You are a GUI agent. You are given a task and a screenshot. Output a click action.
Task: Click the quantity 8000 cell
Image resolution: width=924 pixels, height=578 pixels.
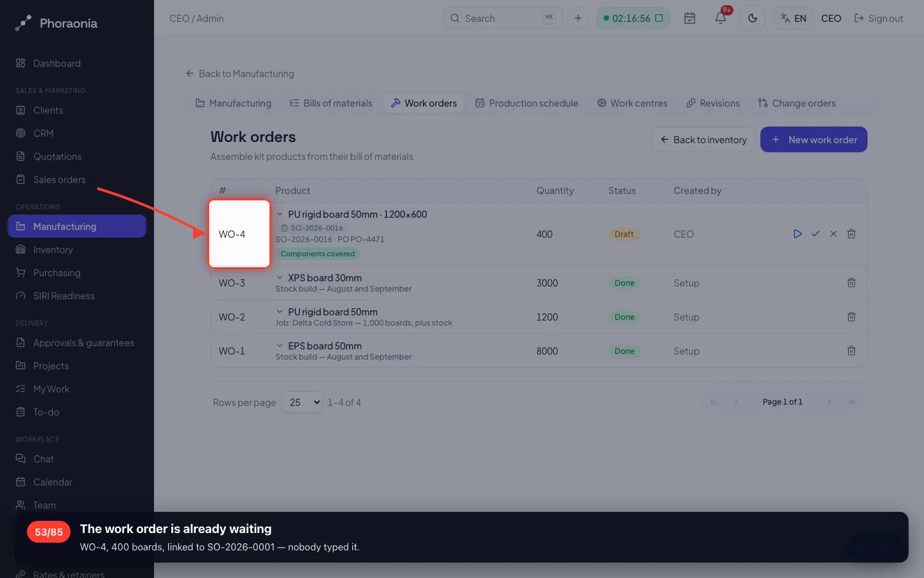tap(547, 351)
